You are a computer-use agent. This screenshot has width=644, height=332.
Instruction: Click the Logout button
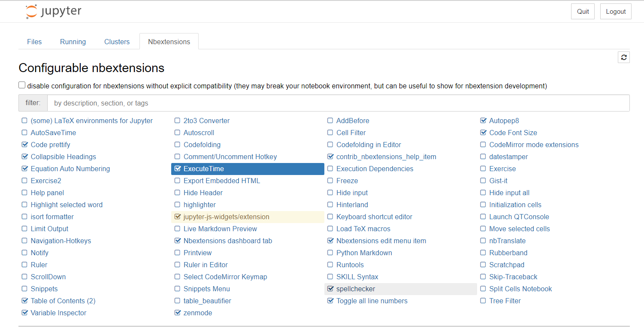point(616,12)
